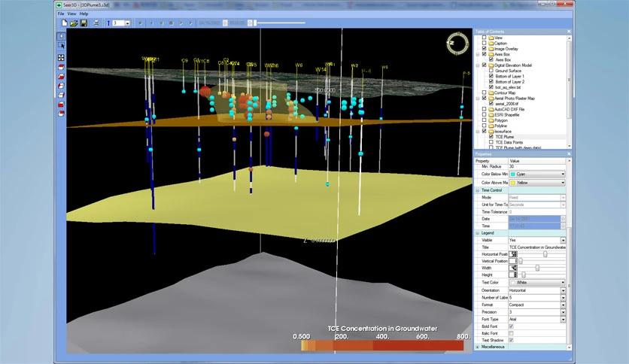Uncheck the Bottom of Layer 1 checkbox
Viewport: 629px width, 364px height.
(x=491, y=76)
